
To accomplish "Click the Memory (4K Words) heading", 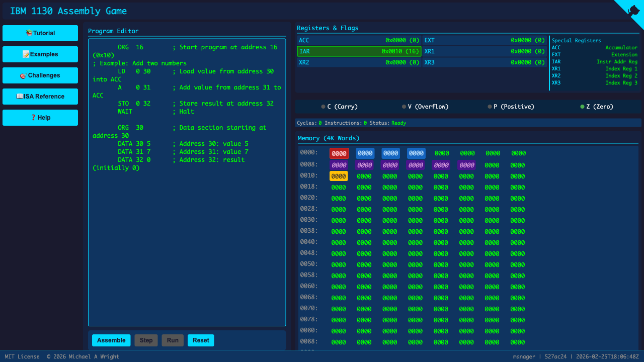I will coord(329,138).
